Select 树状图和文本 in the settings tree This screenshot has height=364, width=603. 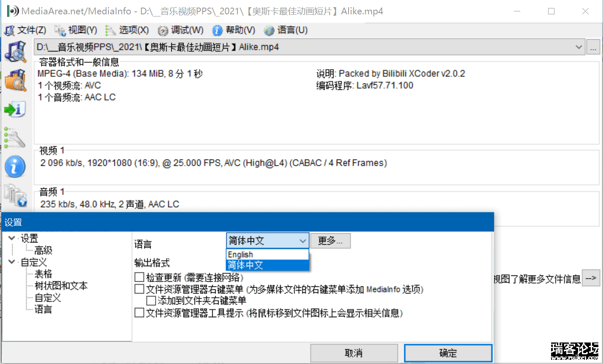coord(61,286)
